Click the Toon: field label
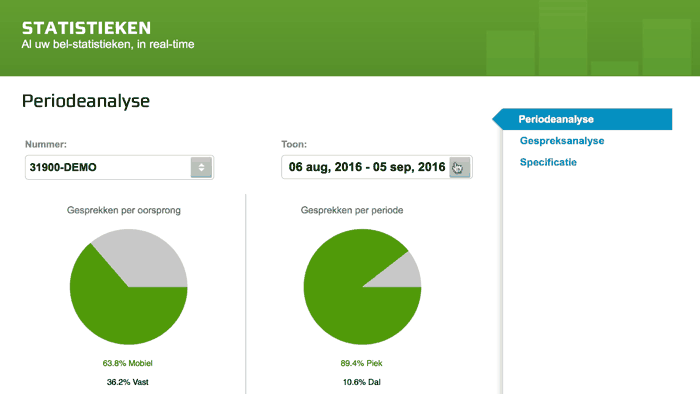The height and width of the screenshot is (394, 700). pyautogui.click(x=294, y=144)
